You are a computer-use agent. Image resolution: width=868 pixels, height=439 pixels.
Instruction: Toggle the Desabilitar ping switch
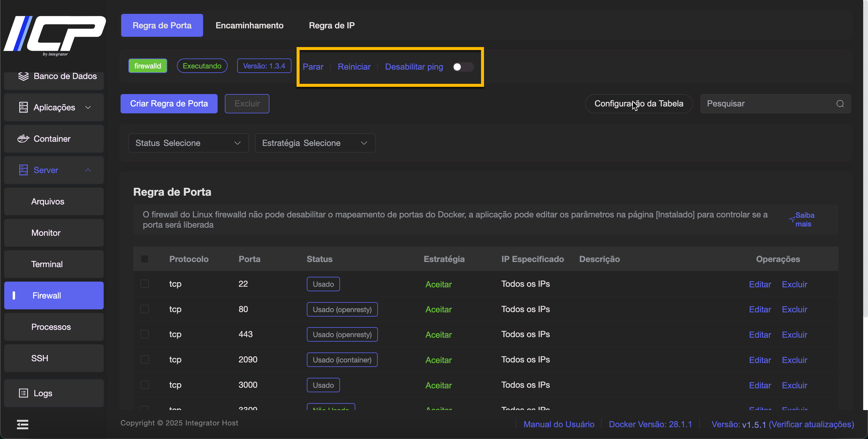[x=463, y=67]
